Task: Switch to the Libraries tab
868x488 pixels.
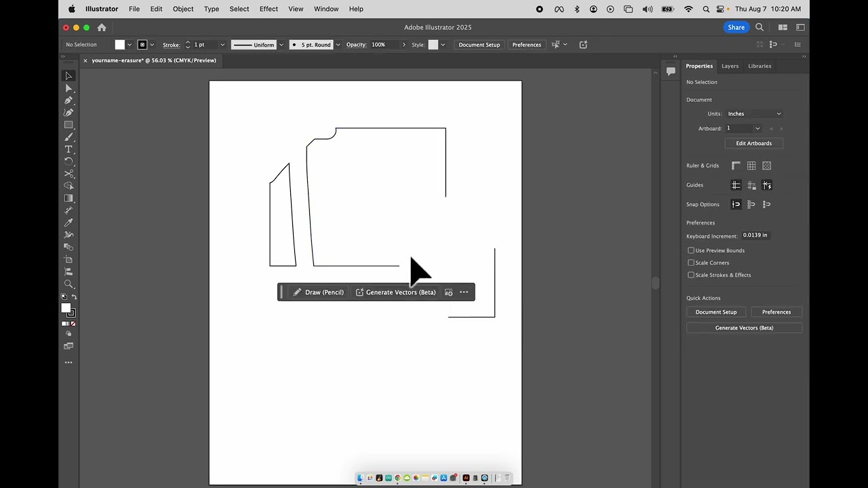Action: point(759,66)
